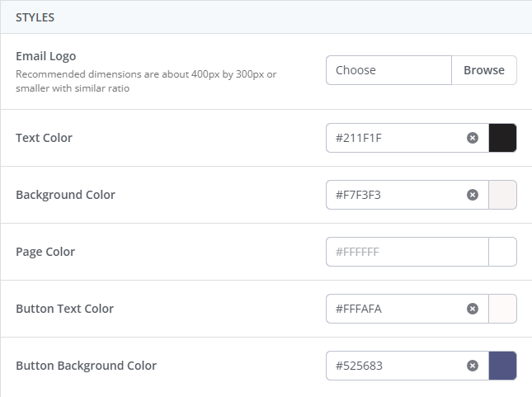This screenshot has width=532, height=397.
Task: Click the Page Color label
Action: (x=45, y=252)
